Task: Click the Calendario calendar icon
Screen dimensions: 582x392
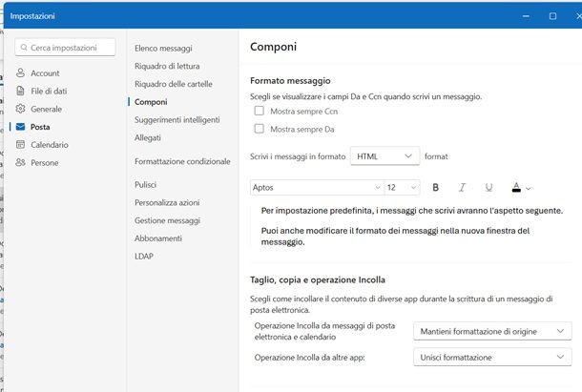Action: (20, 144)
